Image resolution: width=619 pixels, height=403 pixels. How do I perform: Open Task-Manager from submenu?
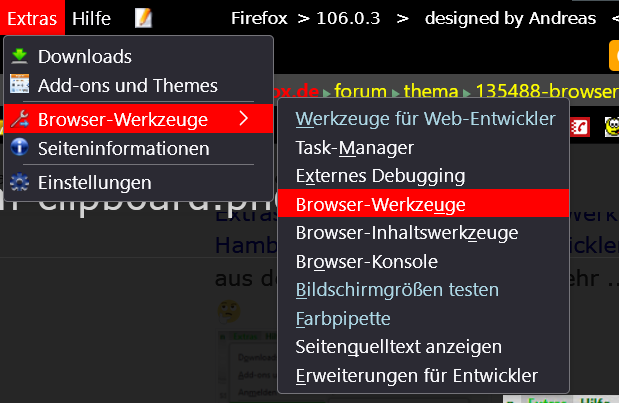423,148
